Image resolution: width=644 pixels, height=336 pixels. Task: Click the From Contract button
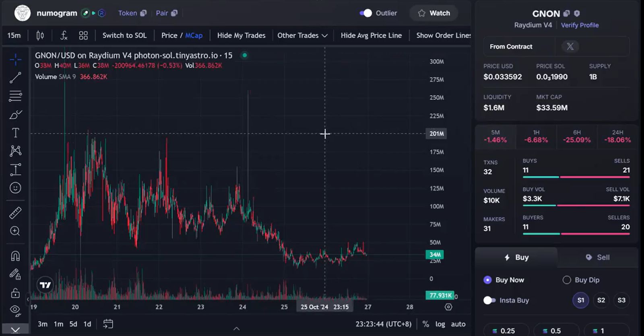tap(511, 46)
